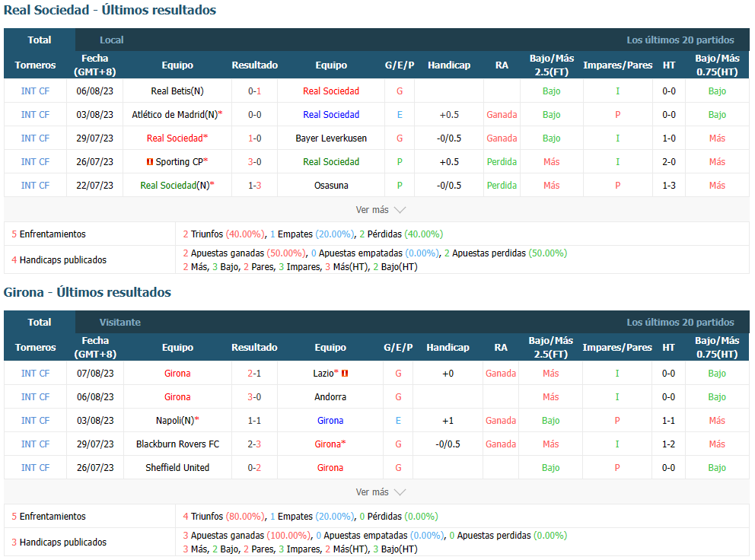Click the +0 handicap in Lazio row
The width and height of the screenshot is (755, 560).
(448, 373)
